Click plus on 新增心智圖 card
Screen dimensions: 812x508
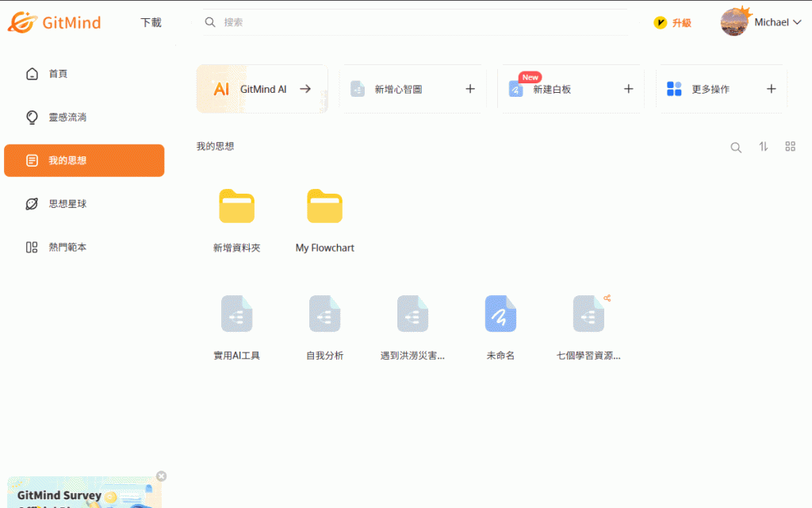[x=469, y=89]
